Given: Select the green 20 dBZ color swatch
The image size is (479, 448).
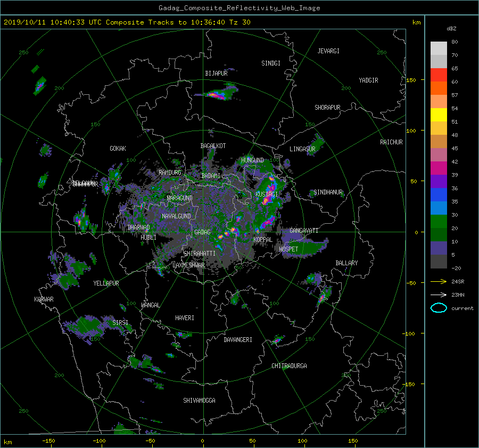Looking at the screenshot, I should click(x=439, y=222).
